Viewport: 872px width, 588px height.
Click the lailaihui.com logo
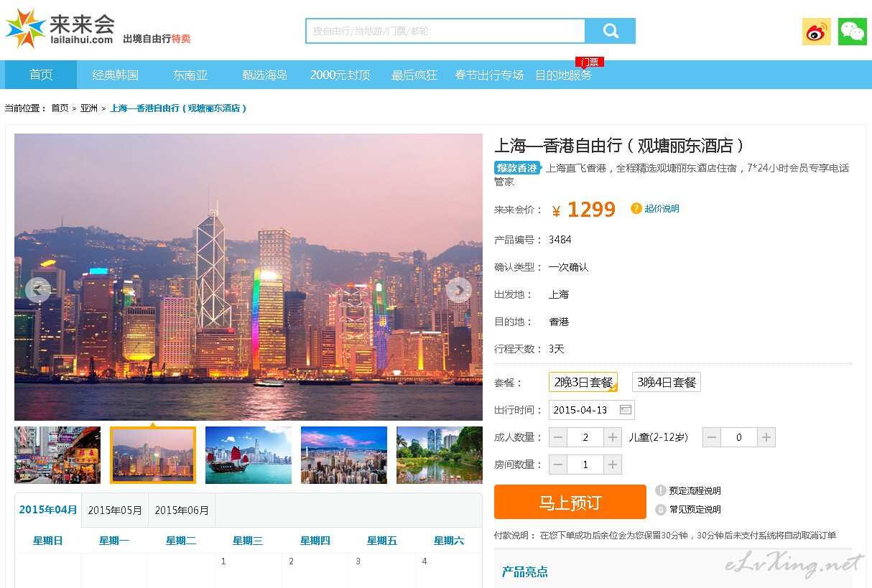60,29
